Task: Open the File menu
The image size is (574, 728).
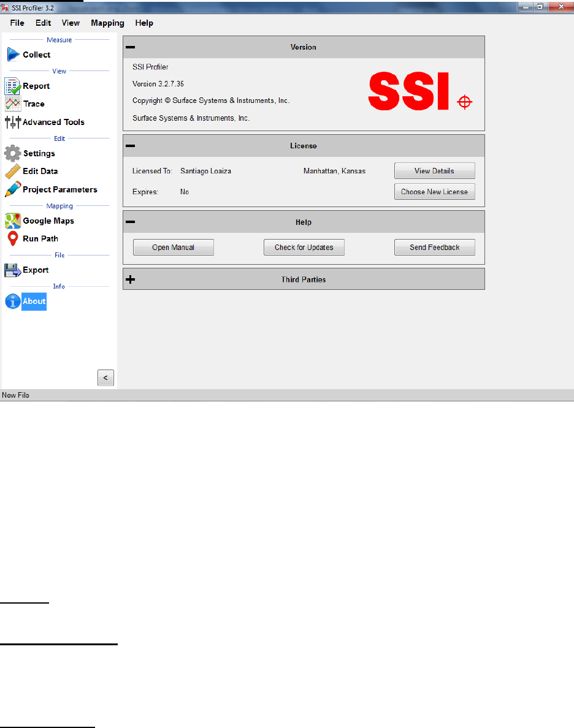Action: 17,23
